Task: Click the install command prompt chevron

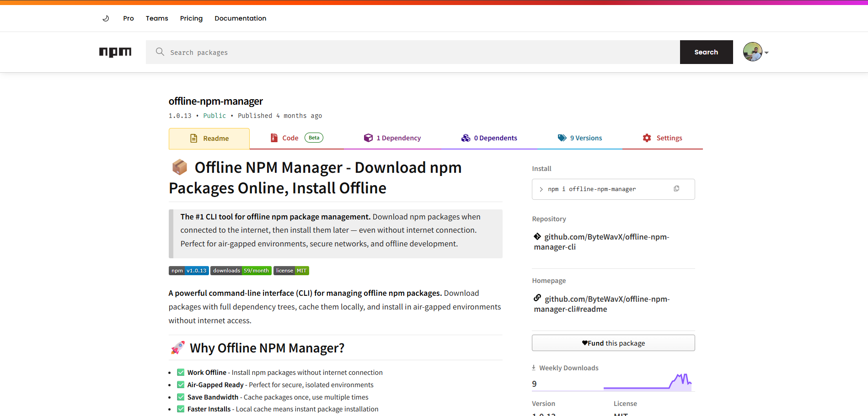Action: (x=541, y=189)
